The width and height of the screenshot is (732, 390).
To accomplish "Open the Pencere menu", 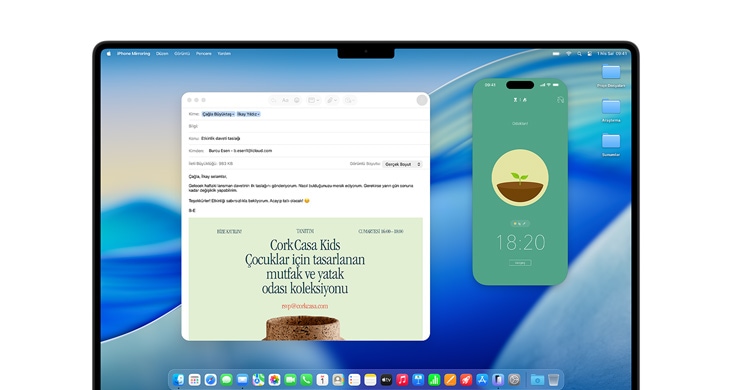I will 204,53.
